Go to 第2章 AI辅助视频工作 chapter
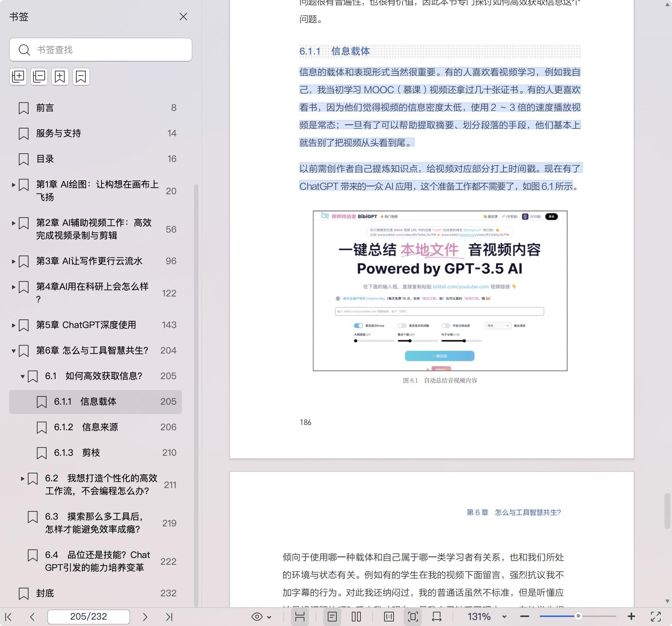Screen dimensions: 672x626 coord(94,229)
